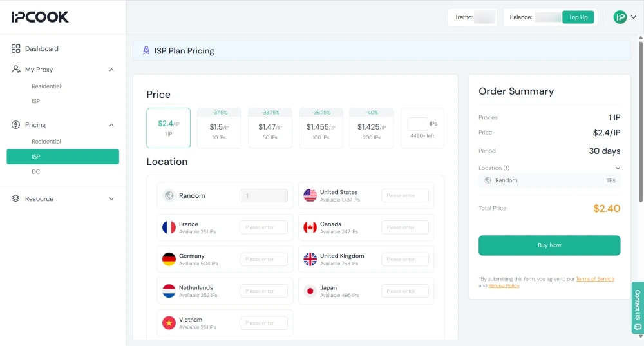The width and height of the screenshot is (644, 346).
Task: Click the France flag icon
Action: 169,227
